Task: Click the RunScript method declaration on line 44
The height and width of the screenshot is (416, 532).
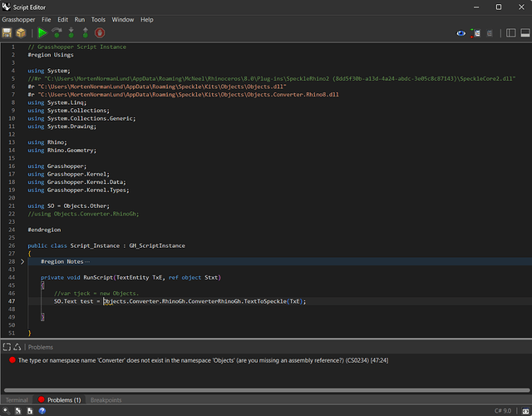Action: [x=131, y=278]
